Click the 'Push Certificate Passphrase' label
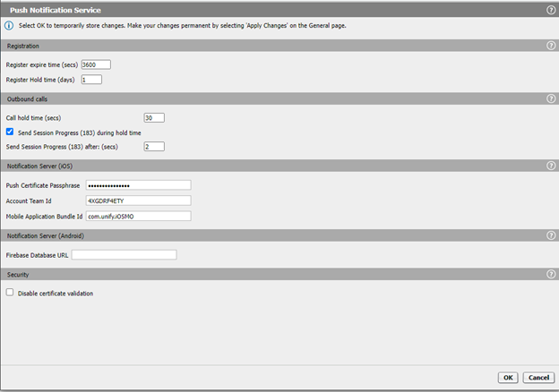Viewport: 559px width, 392px height. point(43,185)
